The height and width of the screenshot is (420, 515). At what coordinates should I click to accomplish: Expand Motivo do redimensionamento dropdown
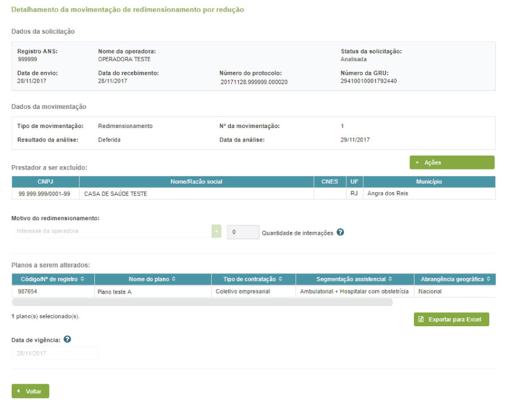(216, 231)
